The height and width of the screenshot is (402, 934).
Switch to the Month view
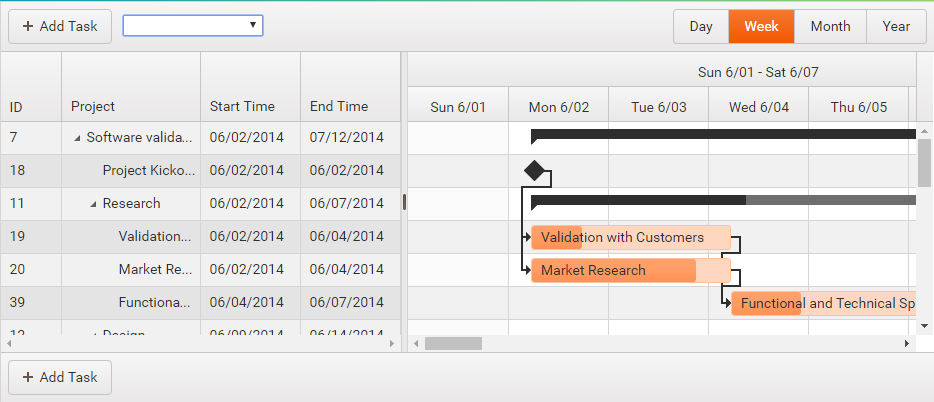click(830, 27)
